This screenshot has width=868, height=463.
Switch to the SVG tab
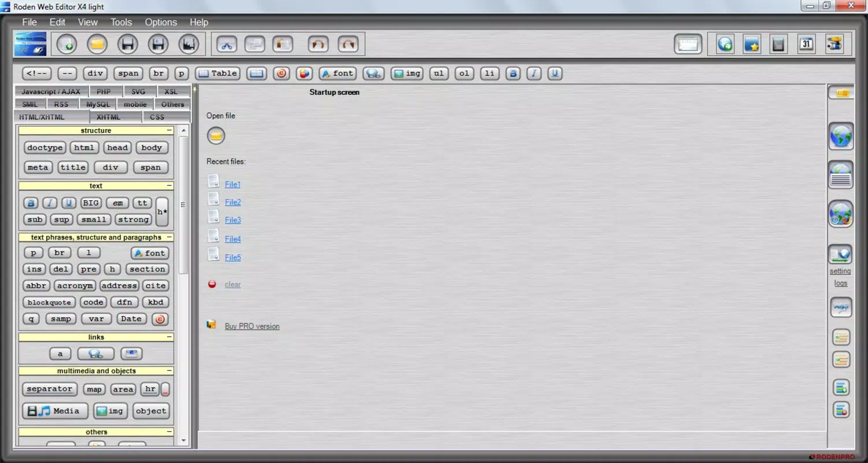tap(138, 91)
